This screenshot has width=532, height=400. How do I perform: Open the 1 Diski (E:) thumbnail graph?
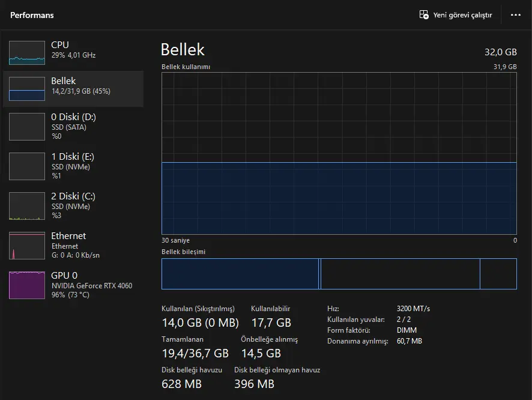coord(27,166)
